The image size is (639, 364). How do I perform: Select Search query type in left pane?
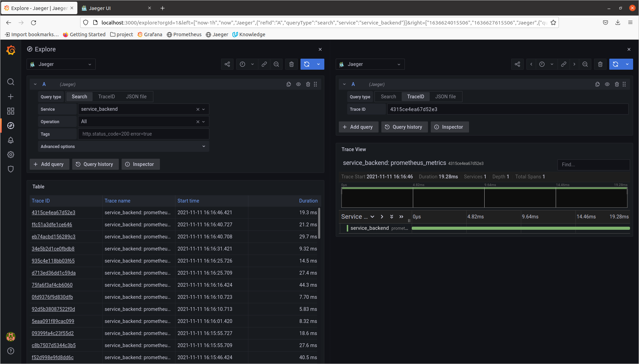pos(79,97)
